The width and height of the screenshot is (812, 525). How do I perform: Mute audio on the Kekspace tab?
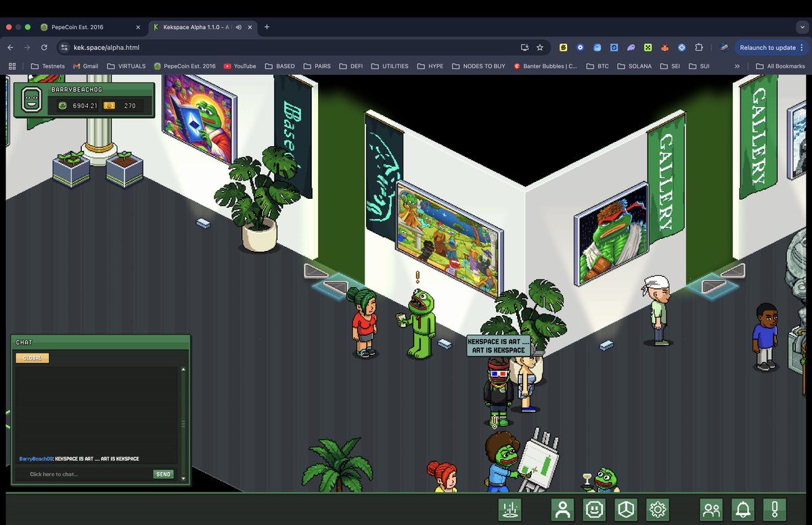pos(238,27)
